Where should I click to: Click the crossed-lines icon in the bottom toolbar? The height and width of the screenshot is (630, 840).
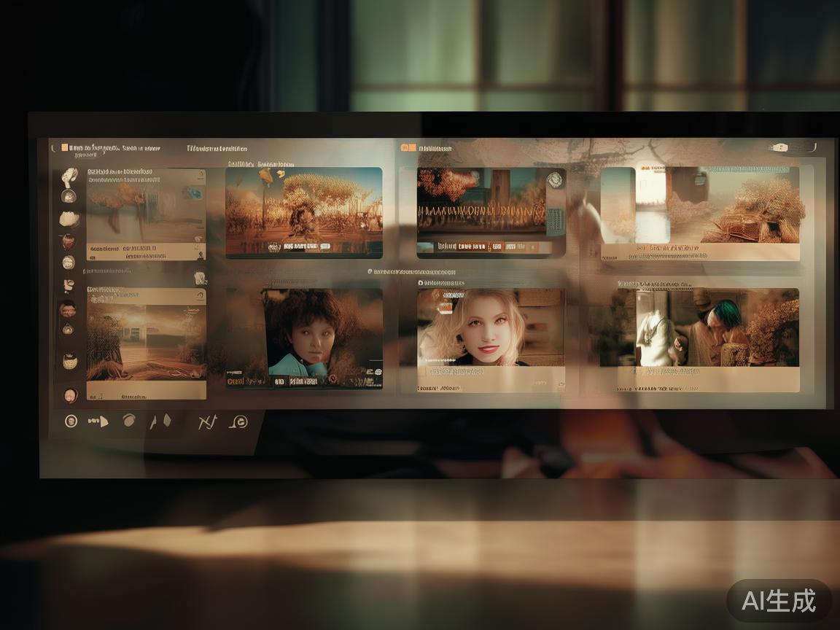pos(208,421)
